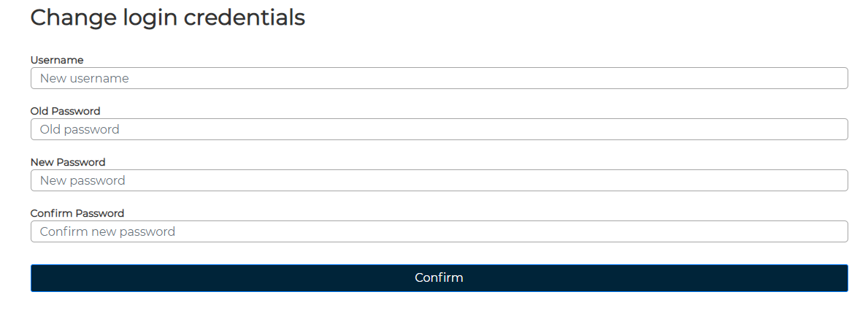Submit the form using the Confirm button

439,278
